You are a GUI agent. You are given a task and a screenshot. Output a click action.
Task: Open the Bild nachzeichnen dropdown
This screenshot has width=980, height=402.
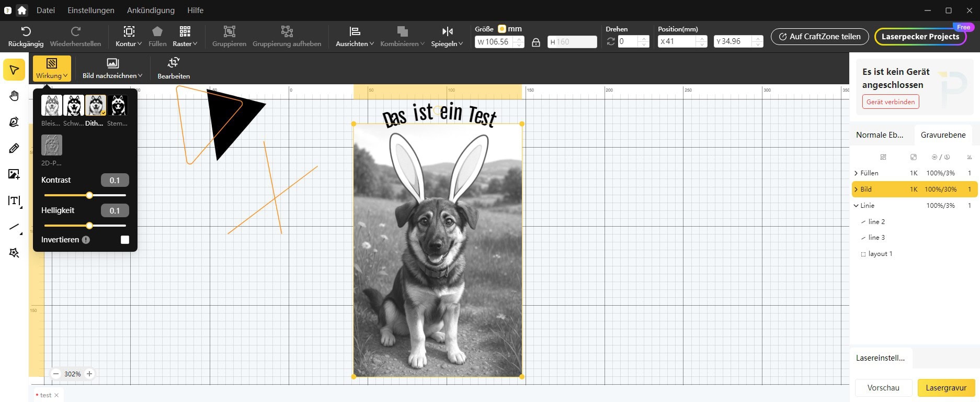point(112,69)
